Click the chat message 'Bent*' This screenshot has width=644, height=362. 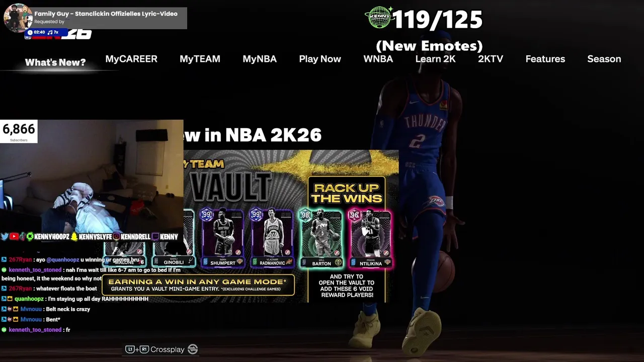tap(53, 319)
